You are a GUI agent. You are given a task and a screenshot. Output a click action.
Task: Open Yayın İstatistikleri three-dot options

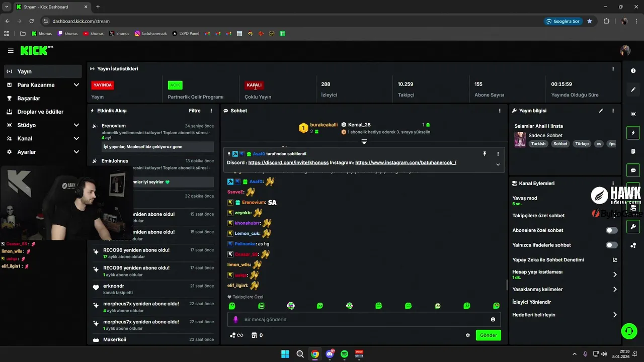point(613,69)
